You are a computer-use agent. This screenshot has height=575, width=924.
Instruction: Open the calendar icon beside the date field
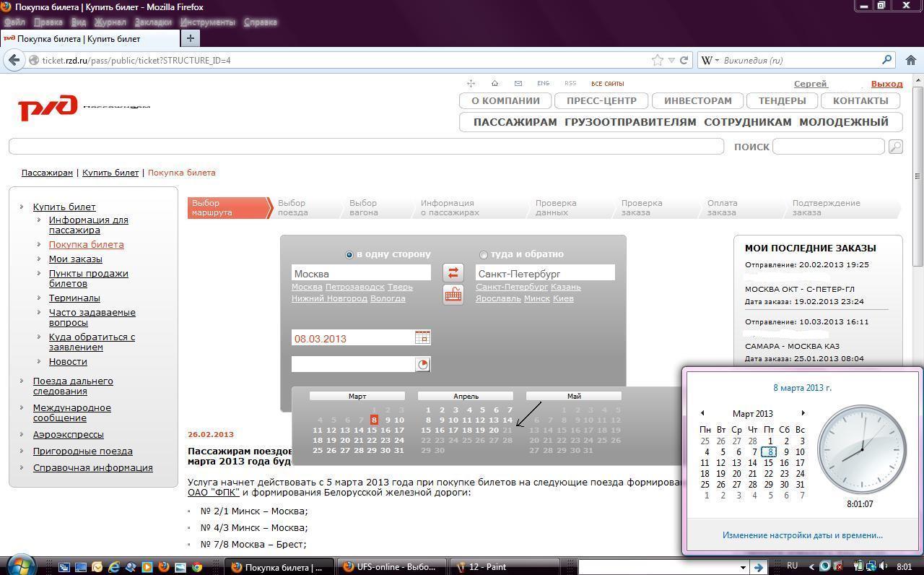(x=422, y=337)
